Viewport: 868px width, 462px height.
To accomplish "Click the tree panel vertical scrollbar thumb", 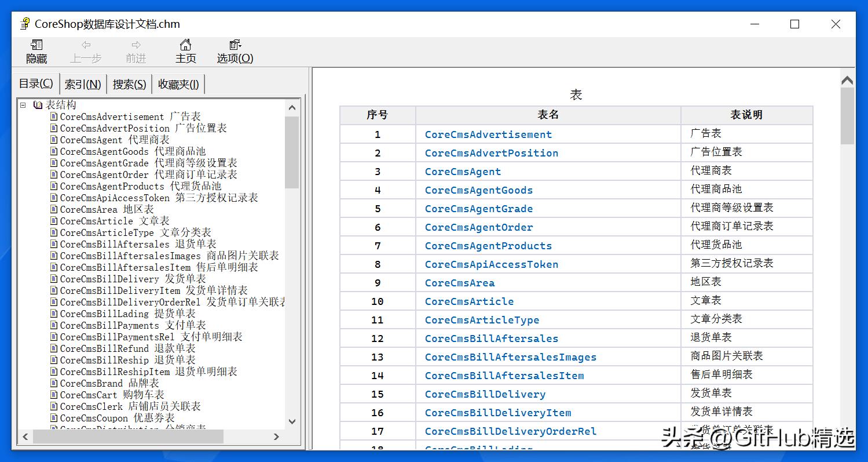I will pyautogui.click(x=292, y=152).
